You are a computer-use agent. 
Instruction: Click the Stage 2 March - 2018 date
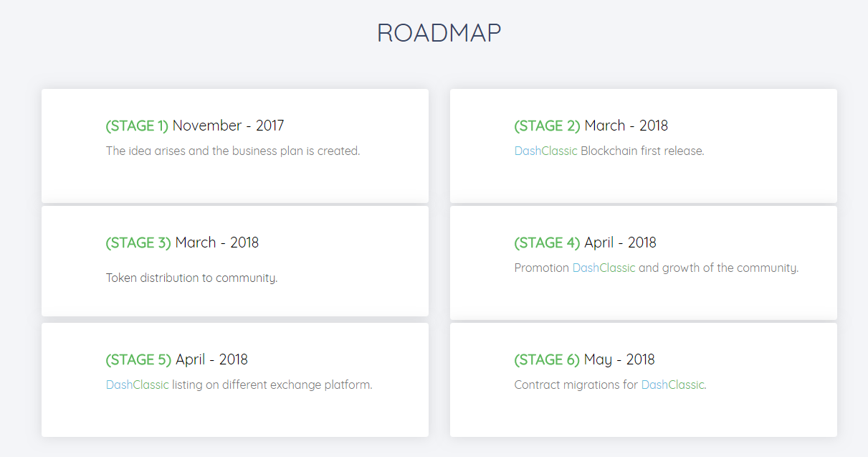[626, 126]
